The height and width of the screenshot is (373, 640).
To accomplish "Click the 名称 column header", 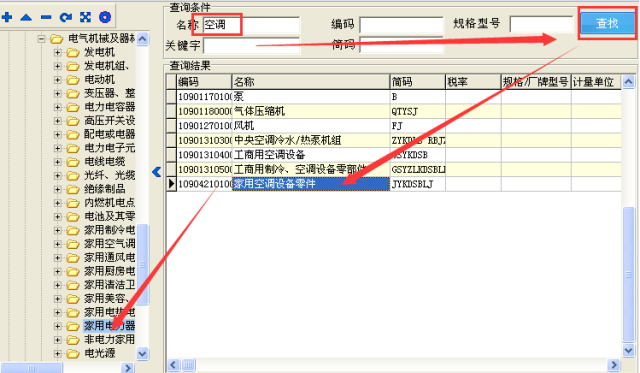I will click(311, 82).
